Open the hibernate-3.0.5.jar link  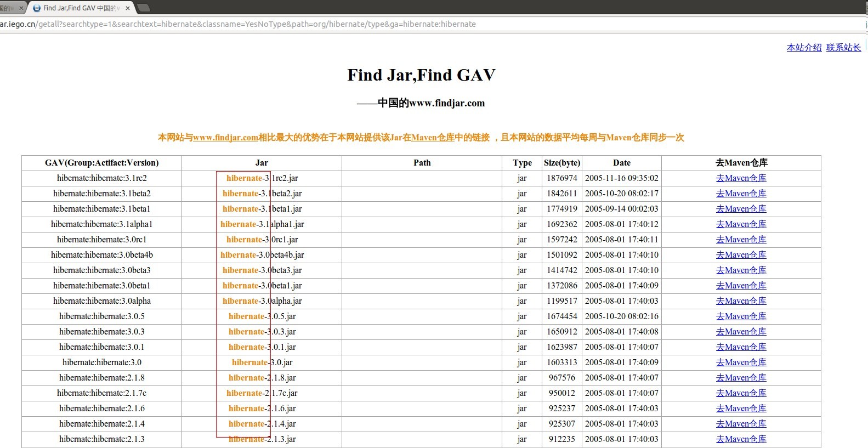[262, 316]
